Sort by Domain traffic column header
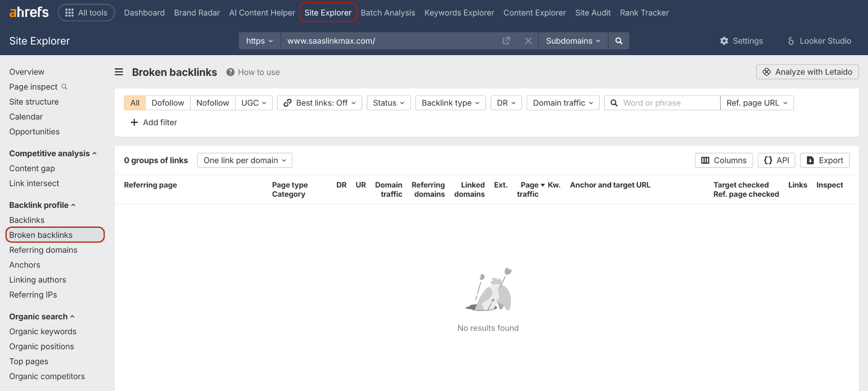This screenshot has height=391, width=868. pyautogui.click(x=389, y=189)
